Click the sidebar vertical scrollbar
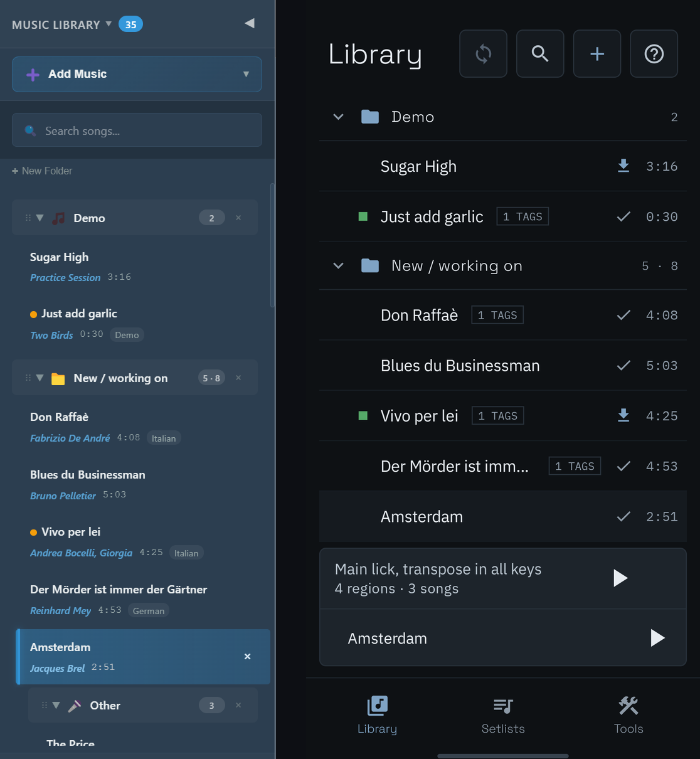700x759 pixels. pos(272,245)
